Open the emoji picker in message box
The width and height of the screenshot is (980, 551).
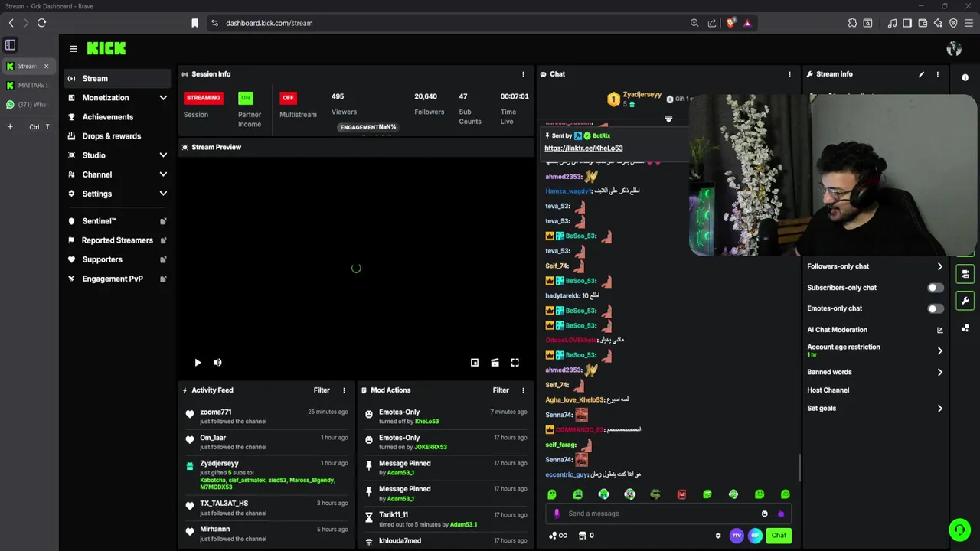pos(764,514)
